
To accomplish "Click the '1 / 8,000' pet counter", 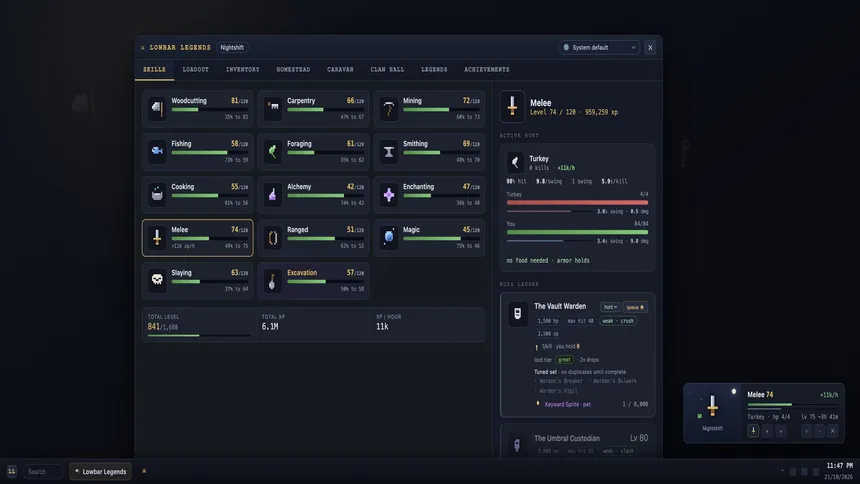I will (x=635, y=404).
